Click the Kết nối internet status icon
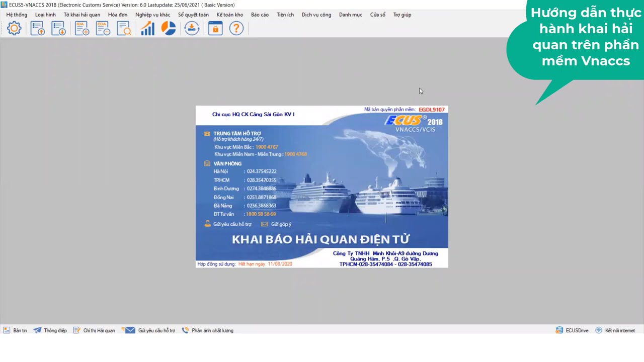 pyautogui.click(x=599, y=330)
